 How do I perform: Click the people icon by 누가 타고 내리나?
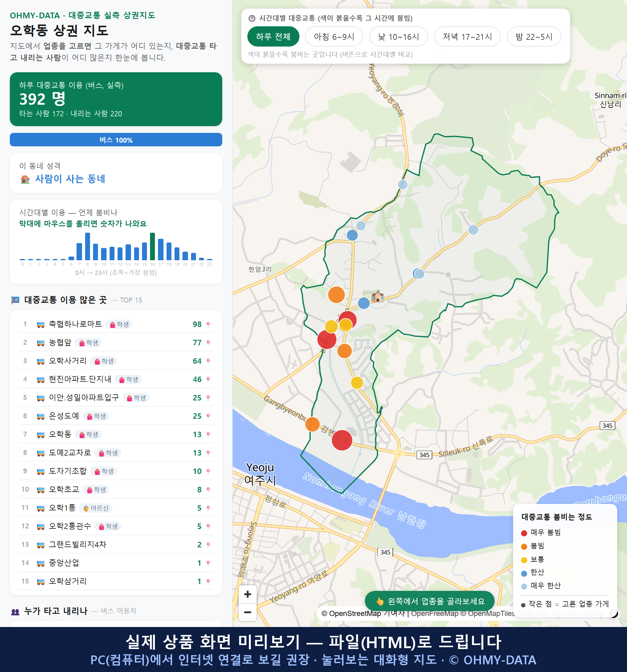15,611
